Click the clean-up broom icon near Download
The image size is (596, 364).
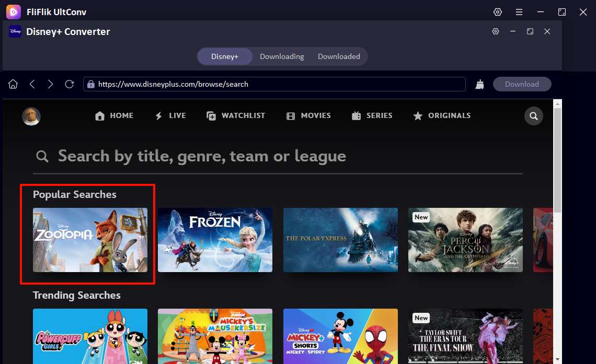[x=479, y=84]
